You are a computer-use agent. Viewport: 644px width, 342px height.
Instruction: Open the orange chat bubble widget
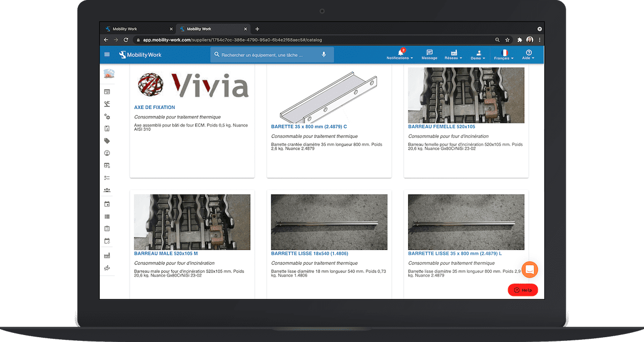tap(529, 270)
